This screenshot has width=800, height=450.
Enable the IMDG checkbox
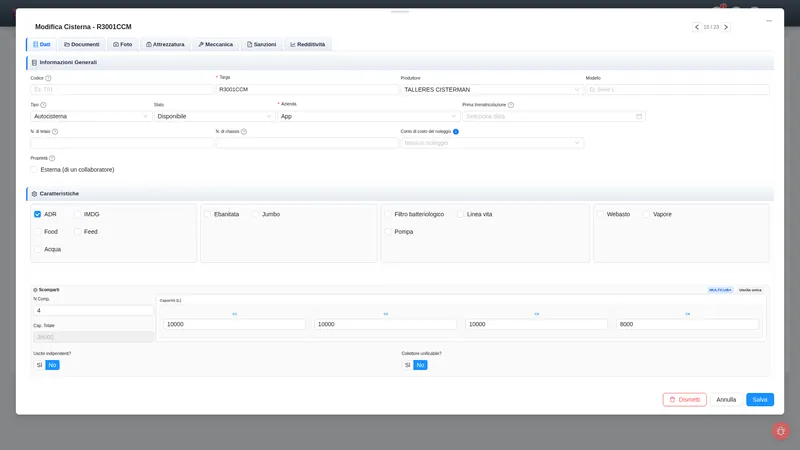[x=78, y=214]
